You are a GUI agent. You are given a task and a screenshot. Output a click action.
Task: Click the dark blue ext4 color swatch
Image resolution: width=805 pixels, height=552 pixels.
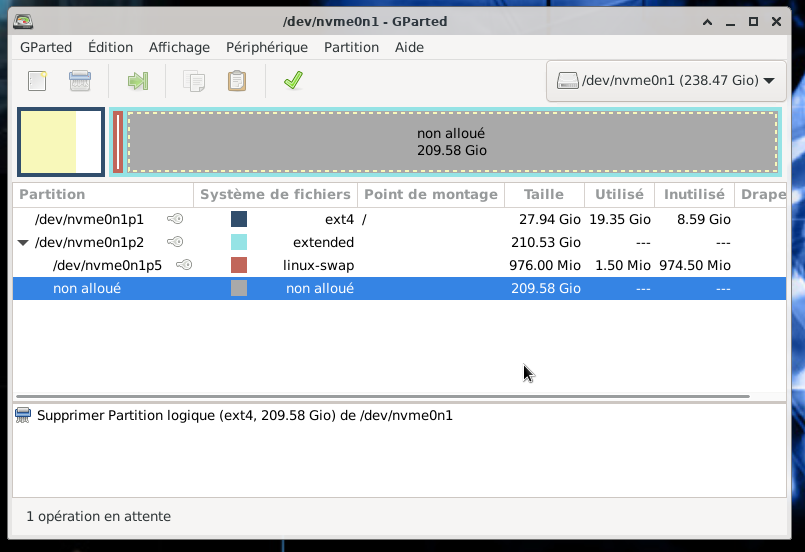(x=239, y=219)
